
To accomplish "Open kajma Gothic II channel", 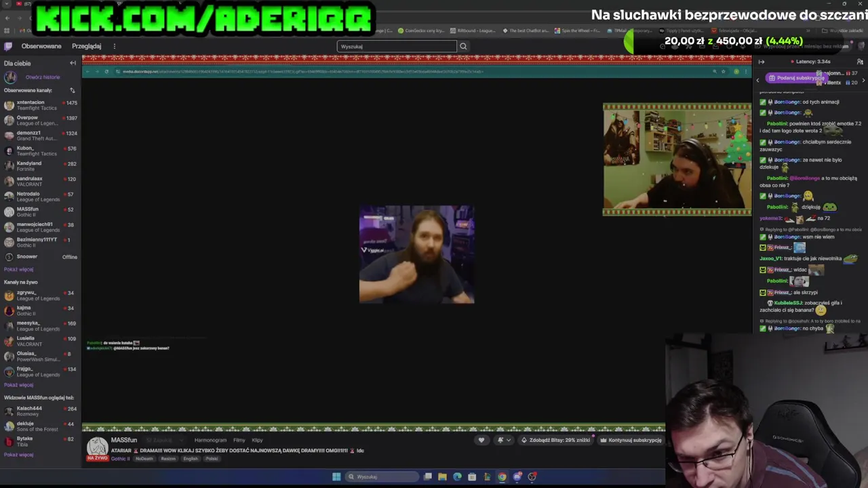I will click(41, 310).
